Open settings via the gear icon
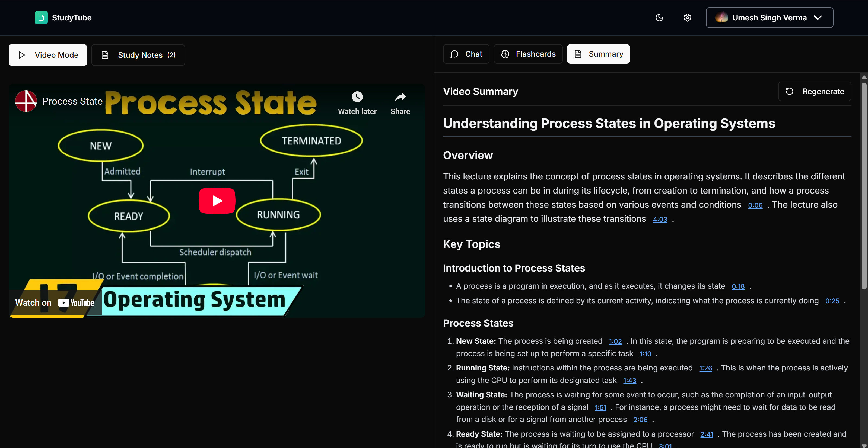Screen dimensions: 868x448 687,18
